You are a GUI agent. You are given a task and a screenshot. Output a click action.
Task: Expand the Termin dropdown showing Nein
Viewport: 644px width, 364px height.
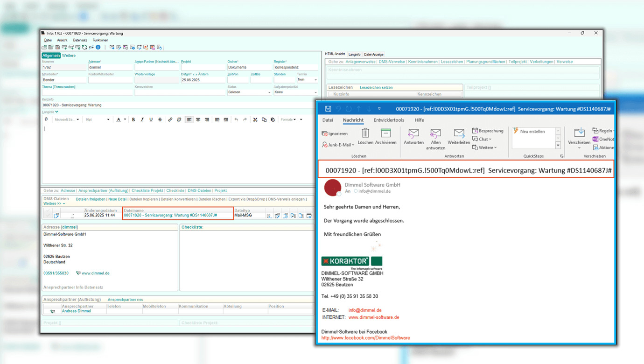tap(315, 80)
